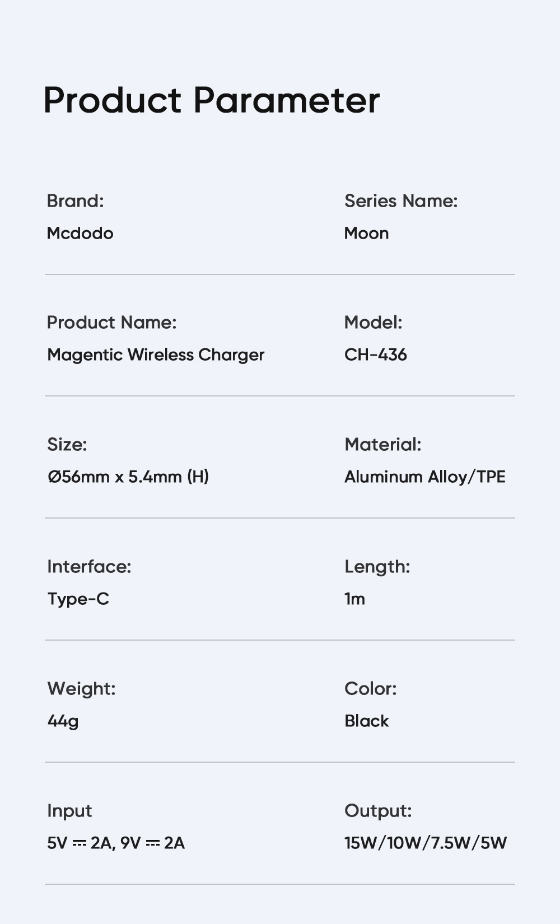Viewport: 560px width, 924px height.
Task: Select the 15W/10W/7.5W/5W output value
Action: 425,843
